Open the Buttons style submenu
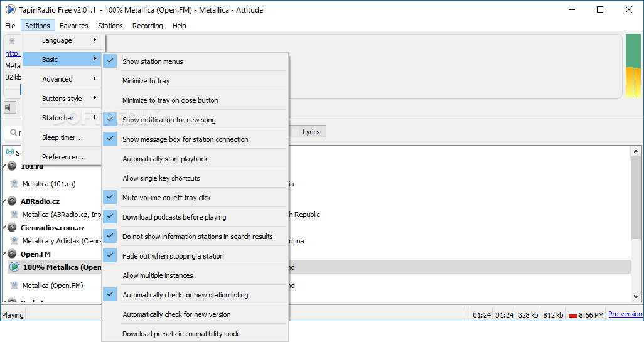 [62, 99]
